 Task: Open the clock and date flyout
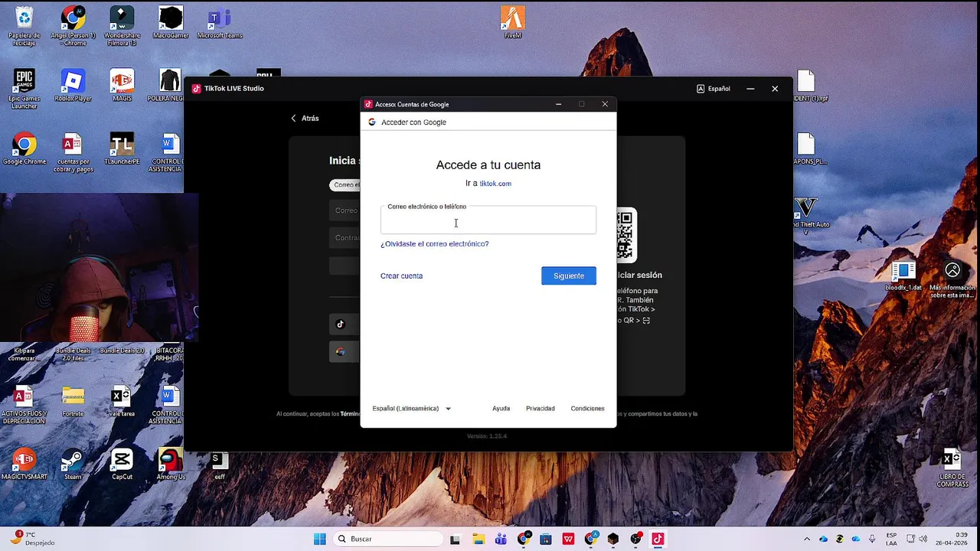coord(950,539)
